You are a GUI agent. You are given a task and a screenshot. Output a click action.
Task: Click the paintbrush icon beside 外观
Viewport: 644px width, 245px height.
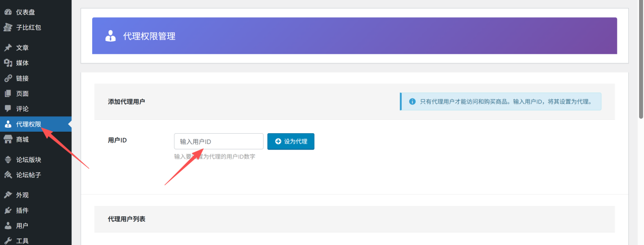tap(8, 195)
